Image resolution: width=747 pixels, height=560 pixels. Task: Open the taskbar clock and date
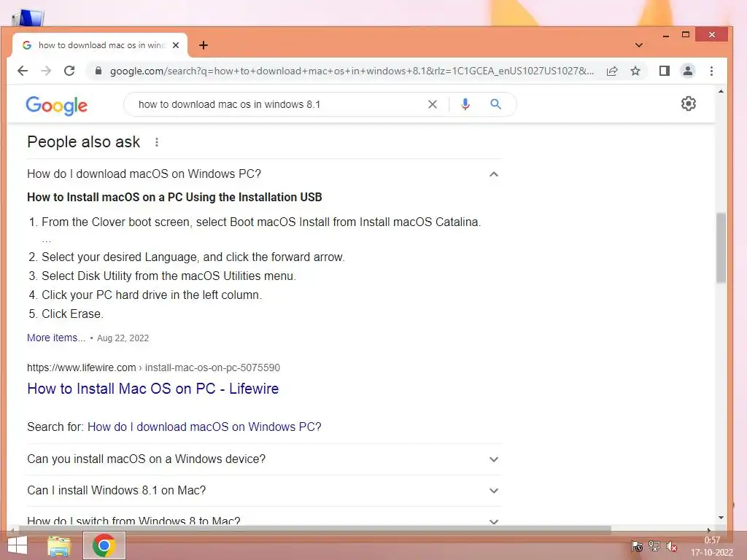[712, 546]
